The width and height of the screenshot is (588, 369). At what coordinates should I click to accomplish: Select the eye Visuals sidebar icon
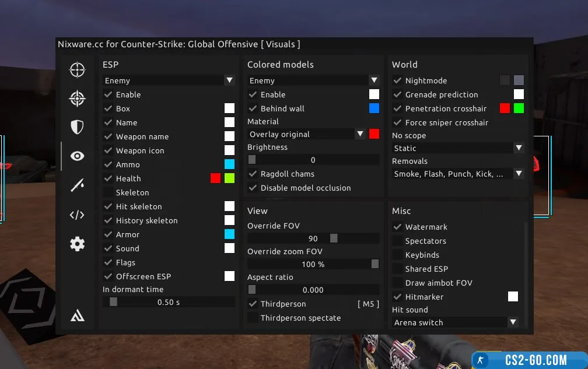coord(77,156)
